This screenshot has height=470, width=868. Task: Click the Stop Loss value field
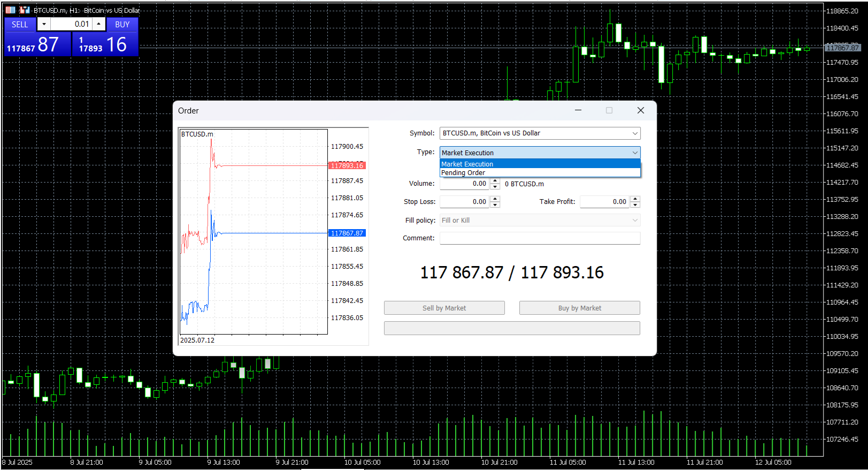[x=464, y=202]
